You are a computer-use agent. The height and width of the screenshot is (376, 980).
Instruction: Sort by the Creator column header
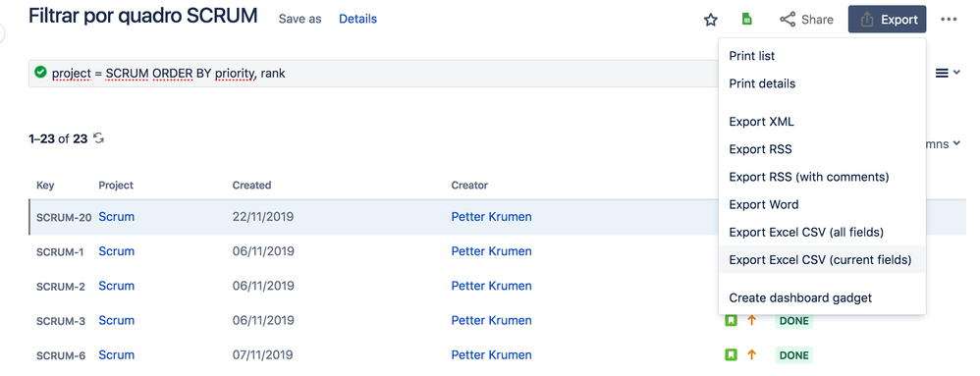[469, 186]
